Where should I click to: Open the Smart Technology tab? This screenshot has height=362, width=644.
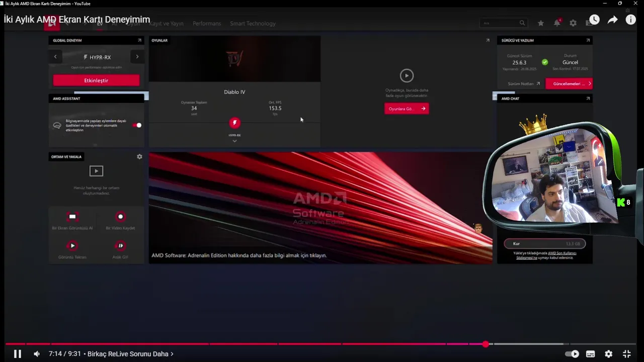(253, 24)
